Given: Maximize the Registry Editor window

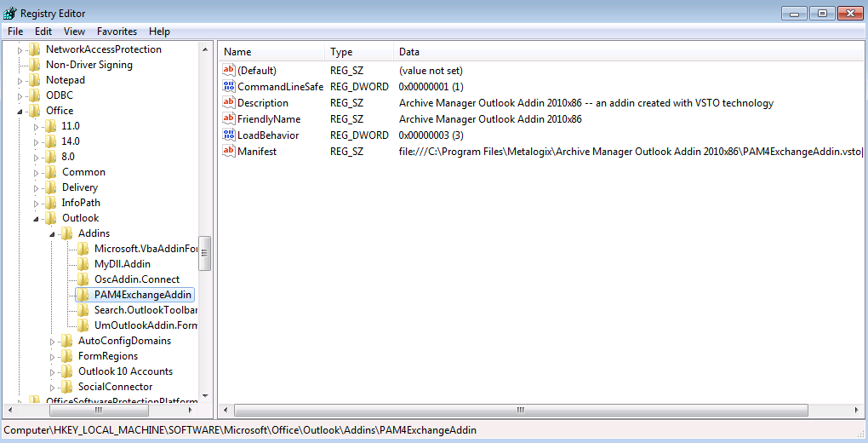Looking at the screenshot, I should coord(822,14).
